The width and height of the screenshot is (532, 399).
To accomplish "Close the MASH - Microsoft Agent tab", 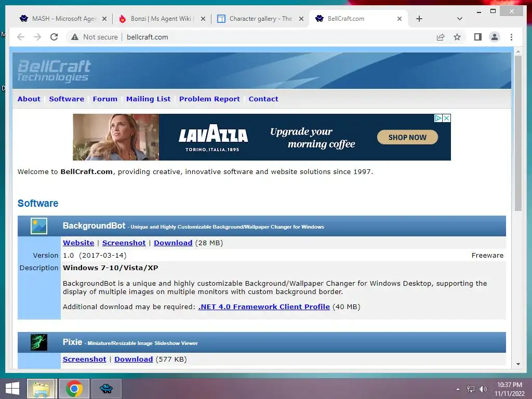I will tap(104, 19).
